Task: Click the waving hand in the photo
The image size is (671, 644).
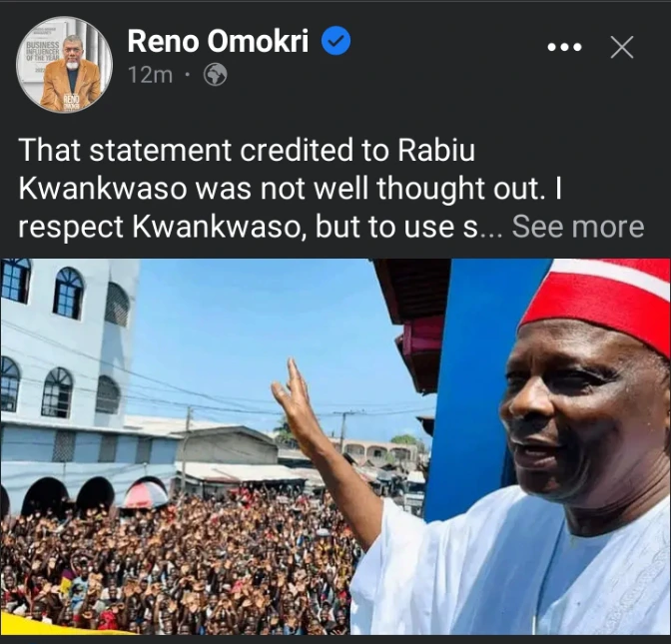Action: [296, 402]
